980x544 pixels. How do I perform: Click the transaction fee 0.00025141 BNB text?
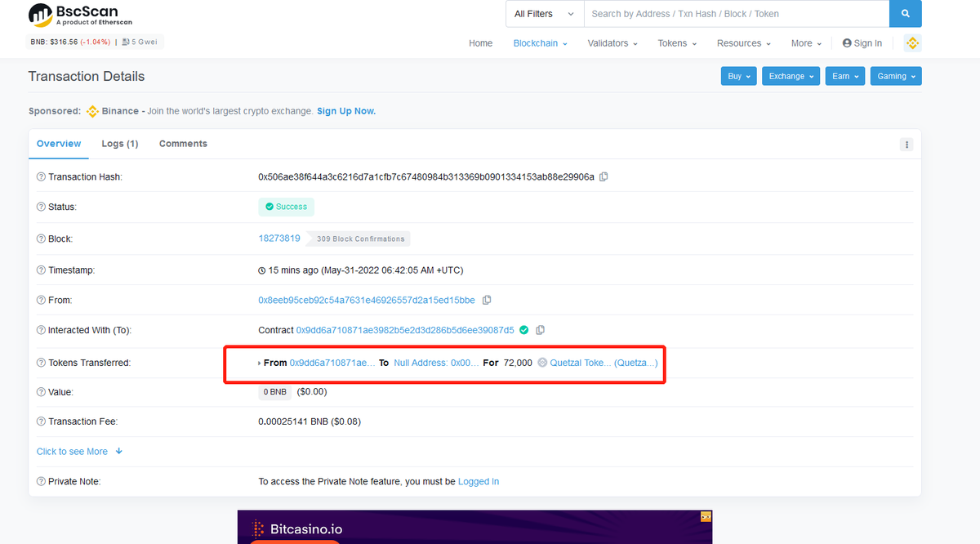click(310, 421)
